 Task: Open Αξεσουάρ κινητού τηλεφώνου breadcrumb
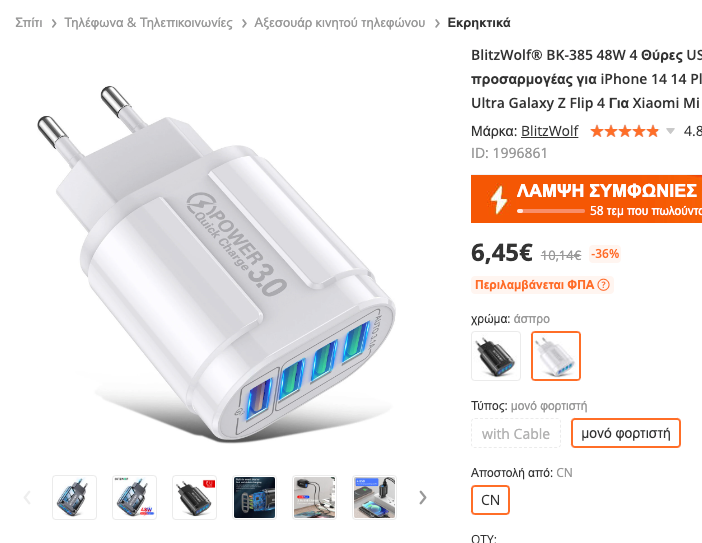(x=340, y=22)
